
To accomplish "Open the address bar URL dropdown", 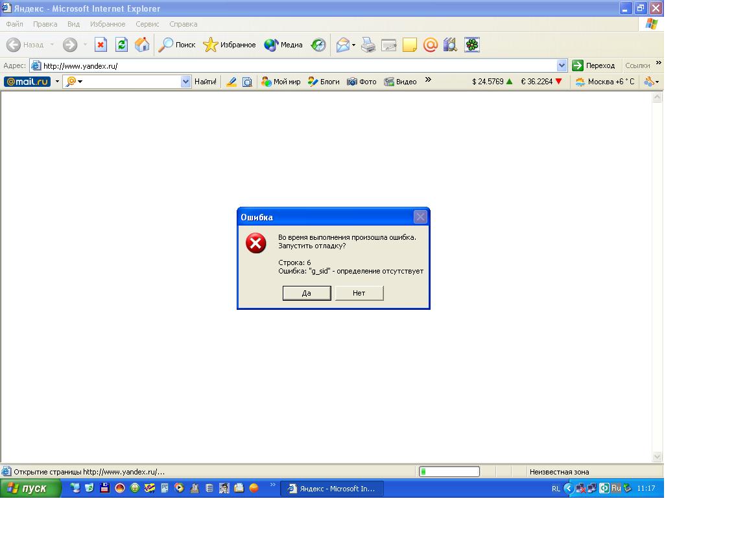I will [x=562, y=65].
